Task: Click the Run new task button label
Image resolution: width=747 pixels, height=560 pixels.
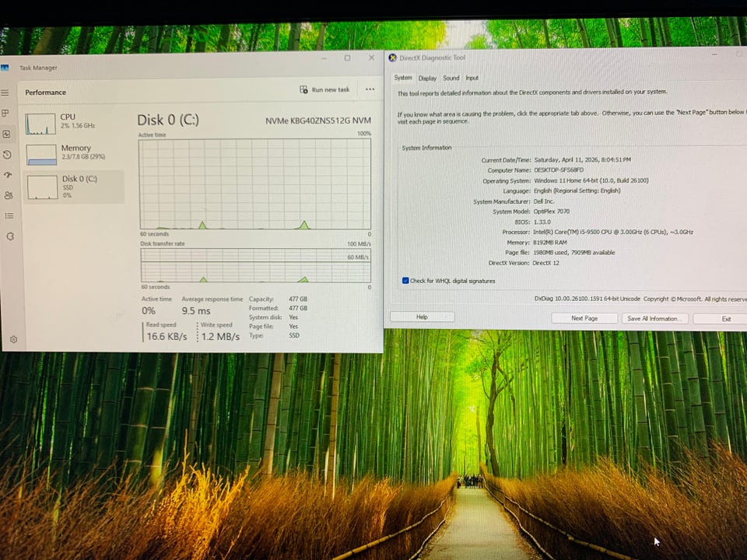Action: click(331, 89)
